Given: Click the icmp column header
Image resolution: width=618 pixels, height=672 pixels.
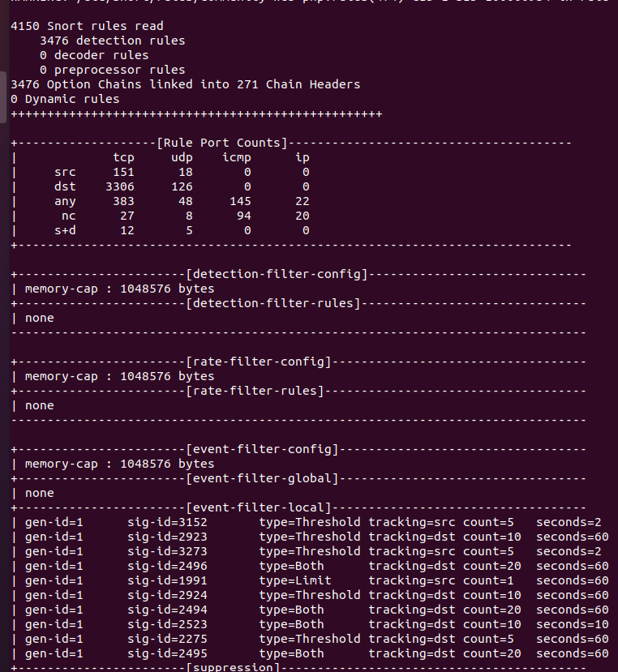Looking at the screenshot, I should click(x=236, y=157).
